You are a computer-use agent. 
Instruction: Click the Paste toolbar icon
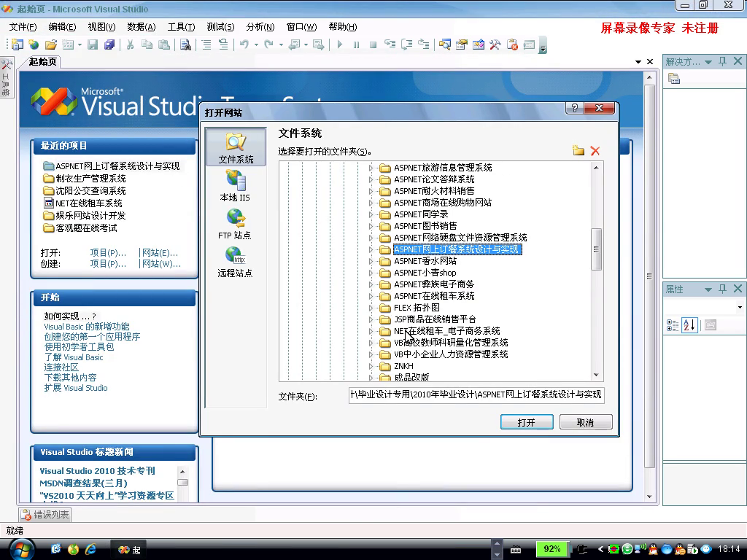tap(164, 44)
